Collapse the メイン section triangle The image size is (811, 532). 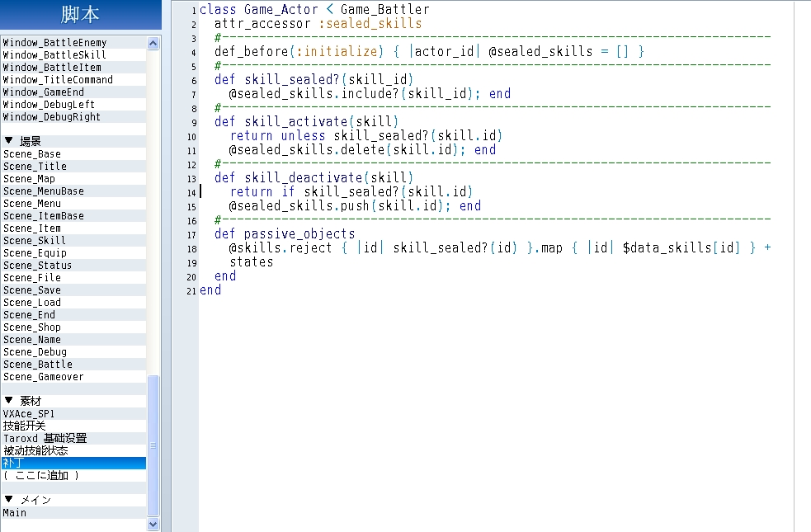(9, 500)
